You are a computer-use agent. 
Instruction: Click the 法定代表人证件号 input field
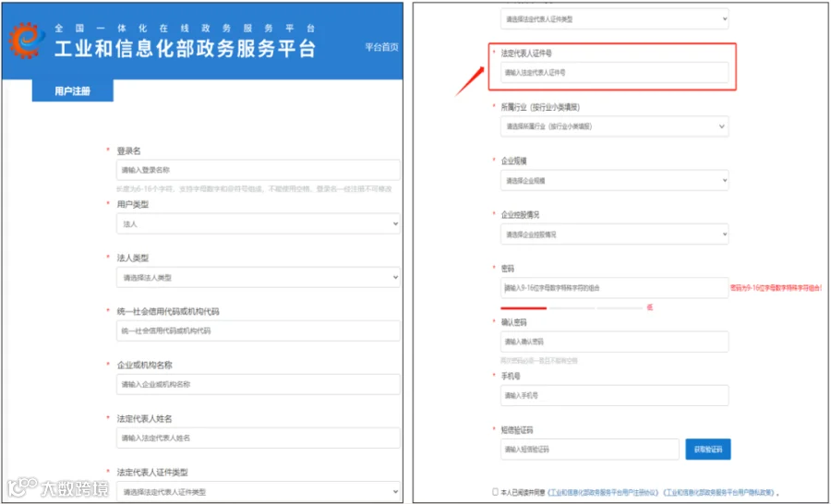614,73
